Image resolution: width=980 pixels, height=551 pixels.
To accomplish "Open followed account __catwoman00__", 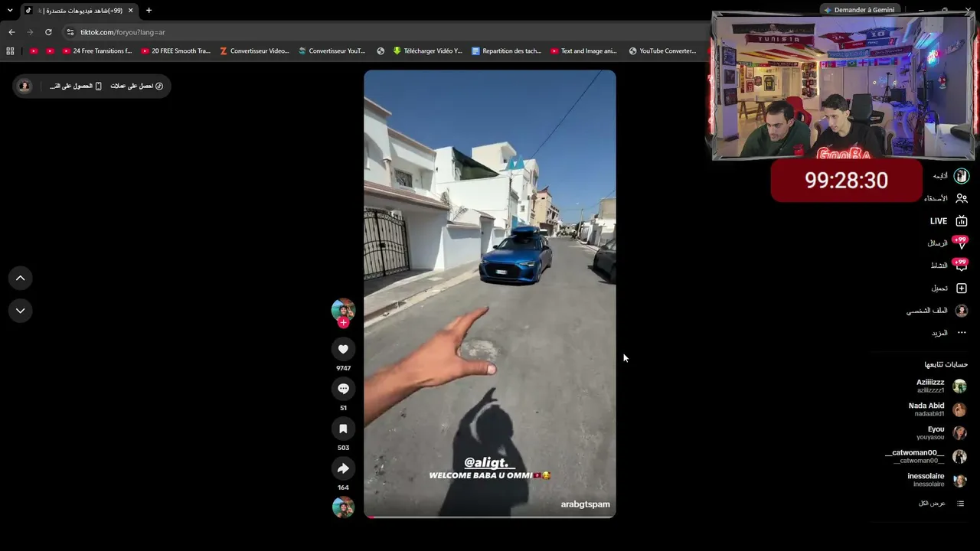I will click(926, 456).
